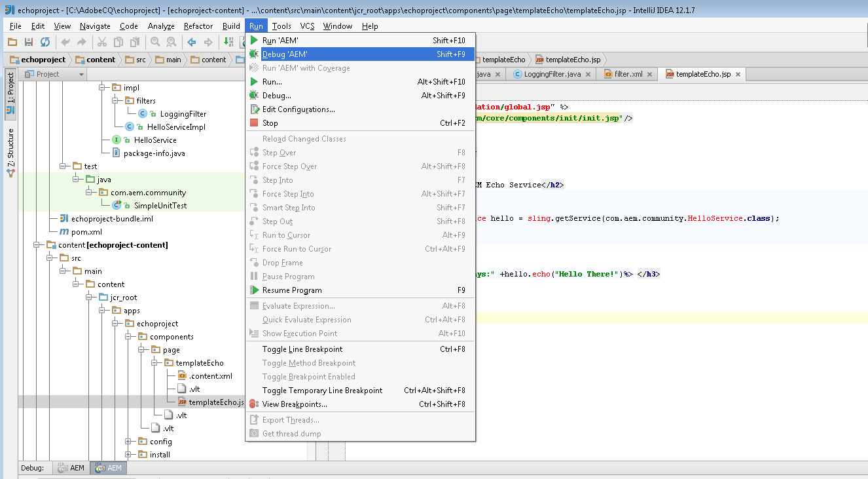
Task: Select the LoggingFilter class in the tree
Action: pos(183,114)
